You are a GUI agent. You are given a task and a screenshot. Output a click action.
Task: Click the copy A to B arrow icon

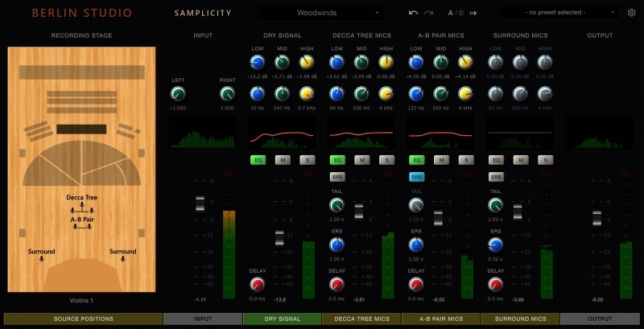(x=473, y=13)
